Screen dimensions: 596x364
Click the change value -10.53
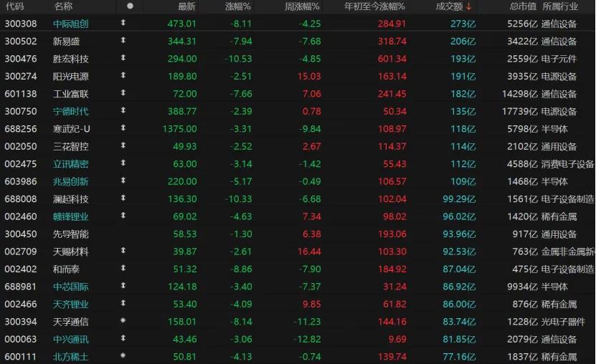(x=238, y=59)
